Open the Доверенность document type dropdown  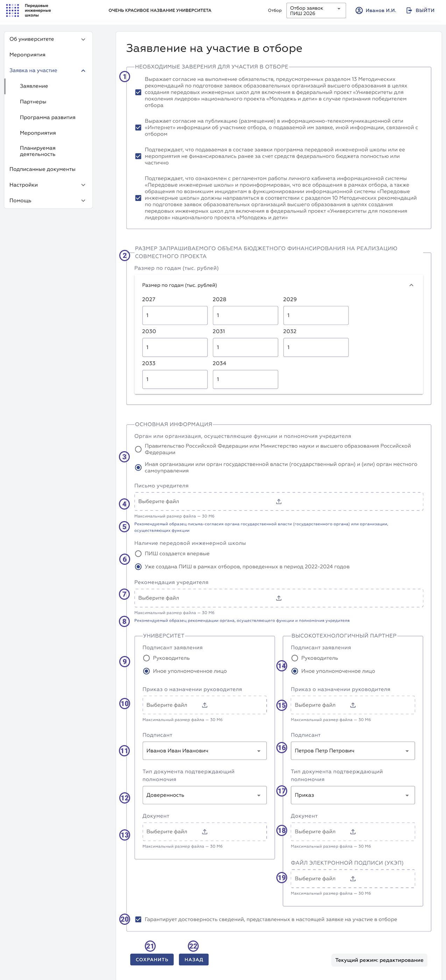coord(205,795)
